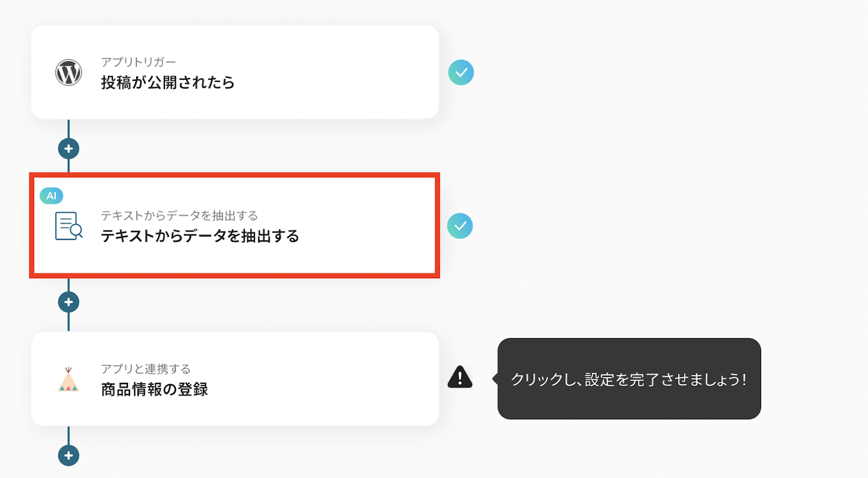Screen dimensions: 868x478
Task: Open the 商品情報の登録 action card
Action: 235,379
